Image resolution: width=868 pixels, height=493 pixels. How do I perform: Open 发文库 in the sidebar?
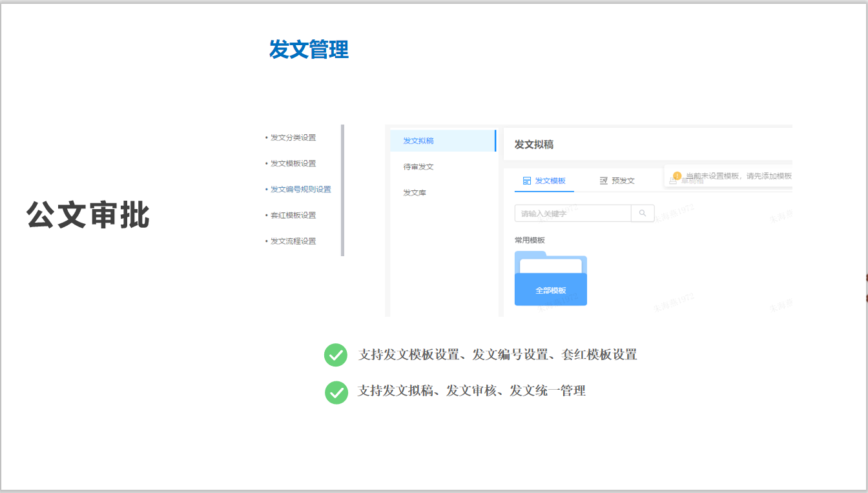coord(415,192)
